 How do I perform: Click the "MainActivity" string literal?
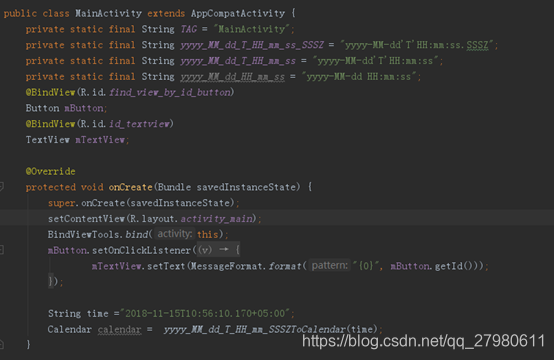pyautogui.click(x=252, y=29)
